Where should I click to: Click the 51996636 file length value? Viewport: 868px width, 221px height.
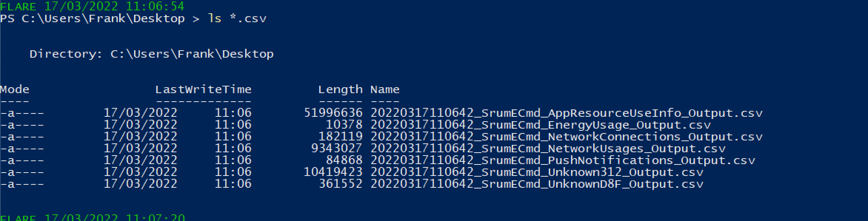(x=333, y=113)
